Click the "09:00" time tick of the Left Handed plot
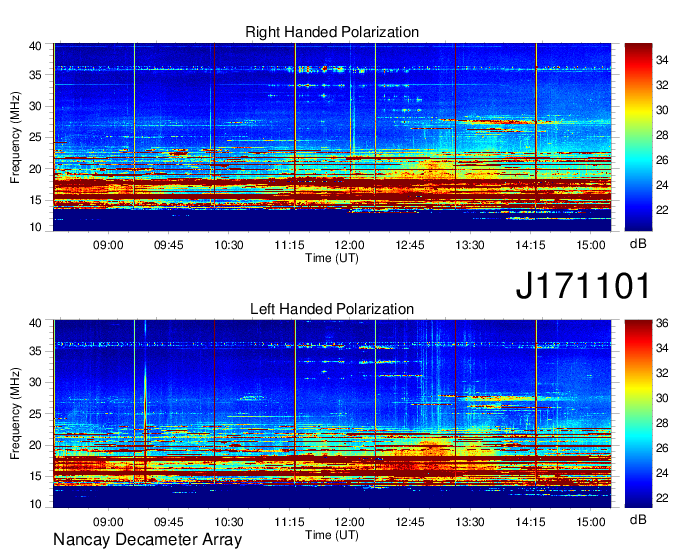 pos(108,522)
